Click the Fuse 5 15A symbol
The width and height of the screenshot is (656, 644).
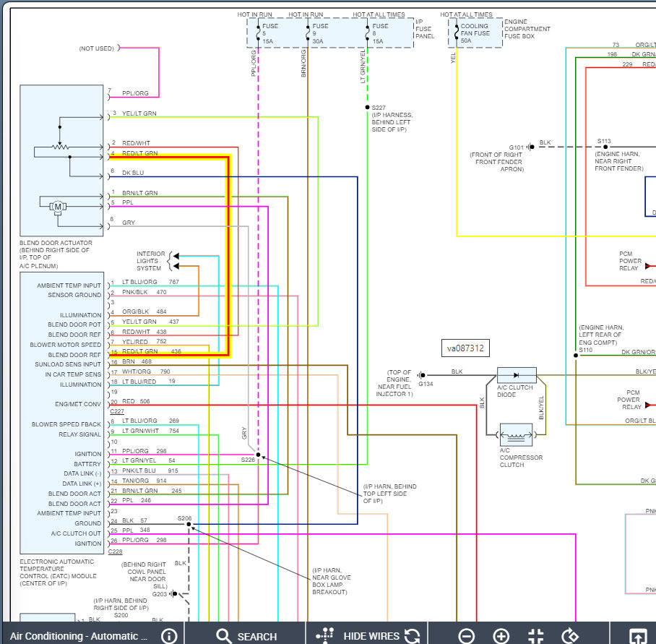[258, 33]
